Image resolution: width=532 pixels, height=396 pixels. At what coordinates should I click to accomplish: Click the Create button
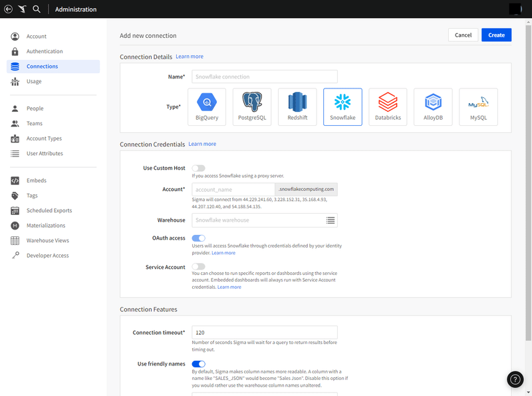point(496,35)
